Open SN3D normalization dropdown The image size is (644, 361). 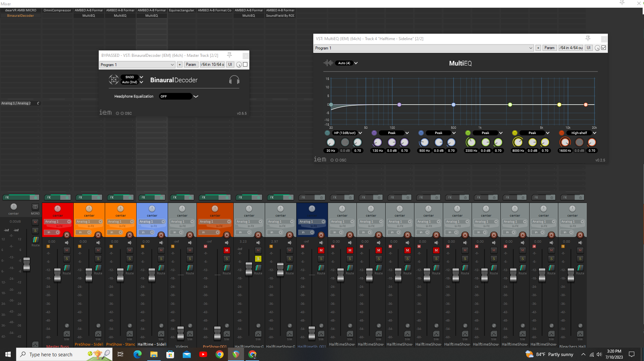pyautogui.click(x=132, y=77)
